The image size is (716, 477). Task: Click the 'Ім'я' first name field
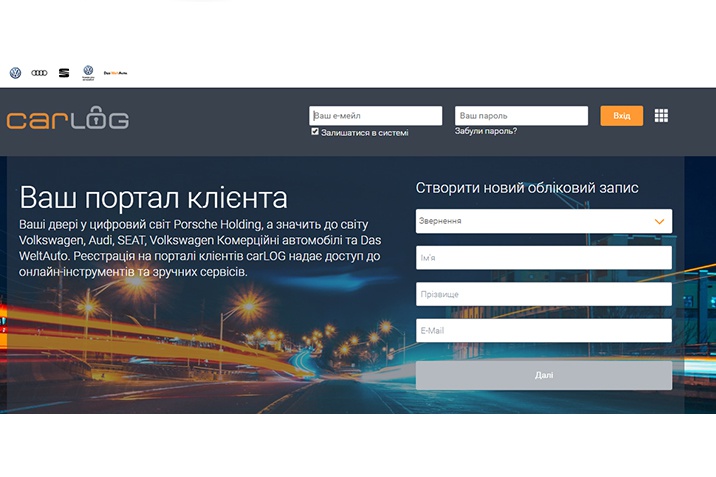(543, 258)
